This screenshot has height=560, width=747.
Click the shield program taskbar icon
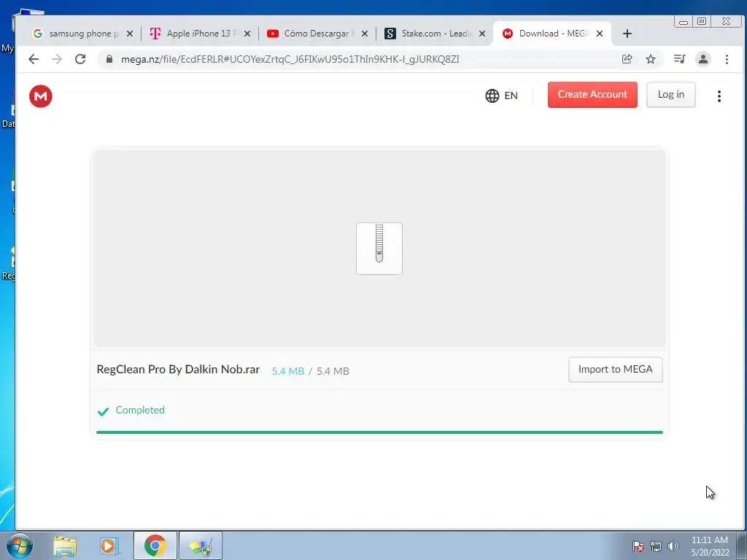(x=201, y=545)
